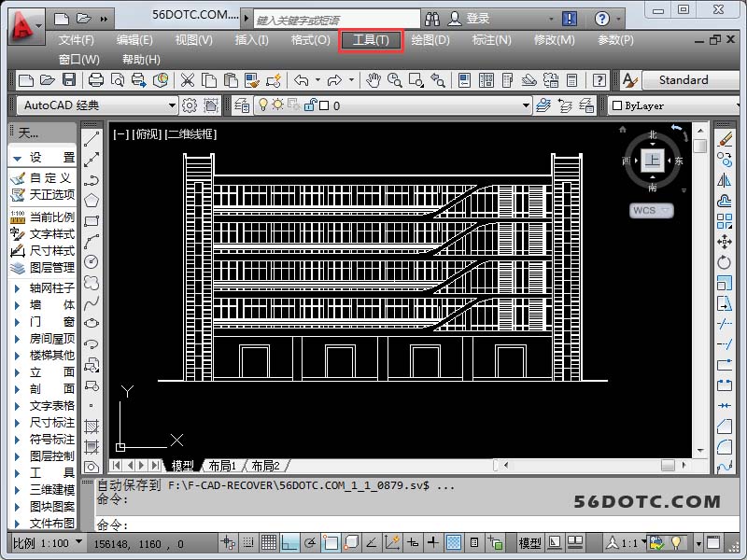The image size is (747, 560).
Task: Expand the 轴网柱子 tree item
Action: tap(17, 288)
